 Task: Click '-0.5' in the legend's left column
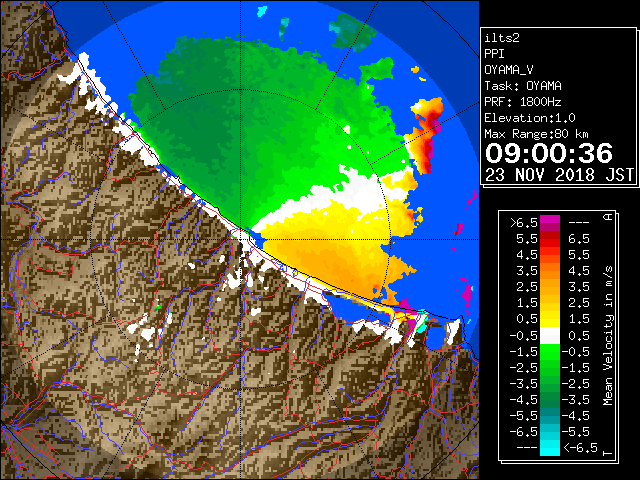[x=524, y=336]
